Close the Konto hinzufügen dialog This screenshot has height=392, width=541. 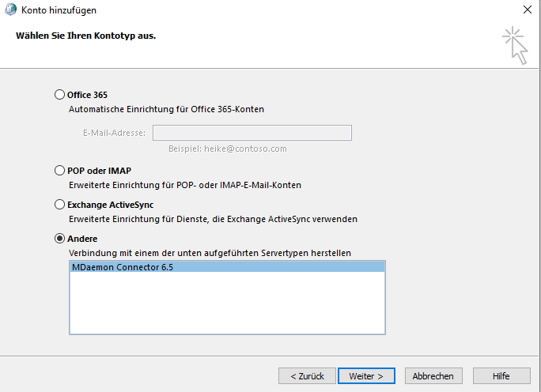[528, 10]
